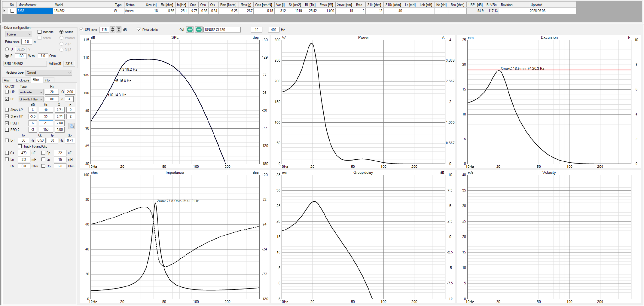Open the HP 2nd order type dropdown
The width and height of the screenshot is (644, 306).
click(x=31, y=92)
